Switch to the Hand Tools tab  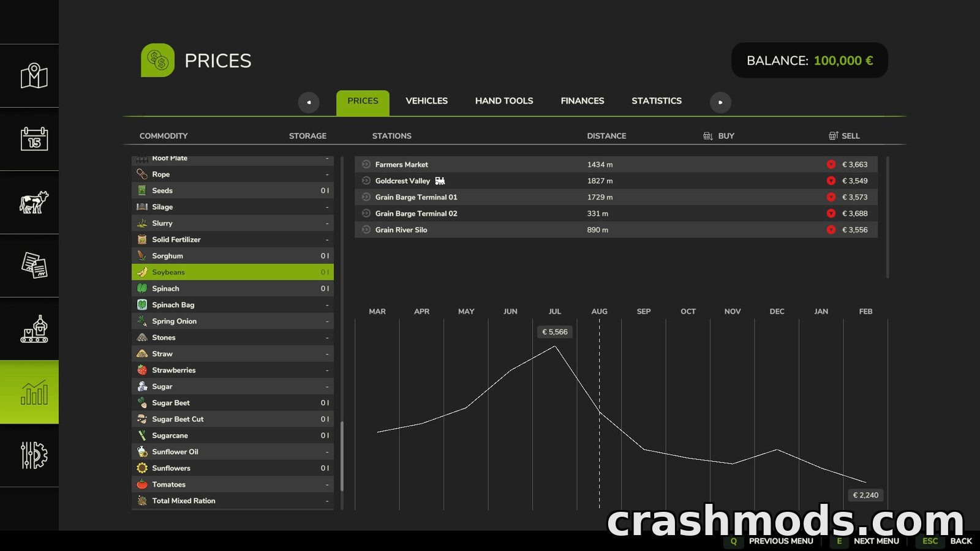pos(504,101)
